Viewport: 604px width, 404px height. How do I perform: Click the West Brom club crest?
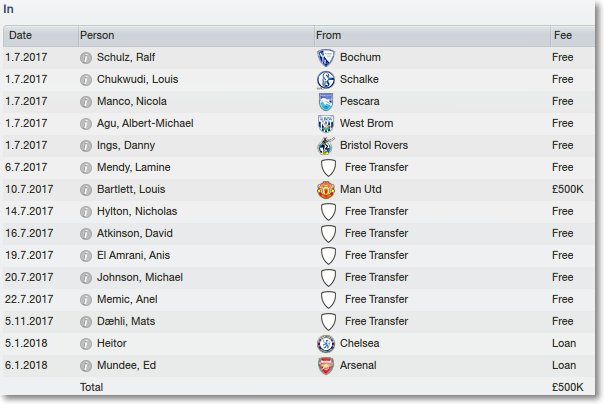tap(326, 124)
